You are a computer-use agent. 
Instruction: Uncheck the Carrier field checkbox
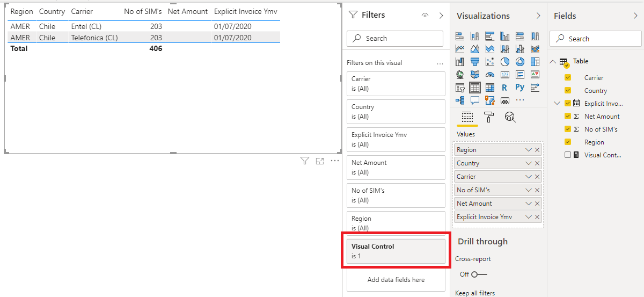click(x=568, y=77)
